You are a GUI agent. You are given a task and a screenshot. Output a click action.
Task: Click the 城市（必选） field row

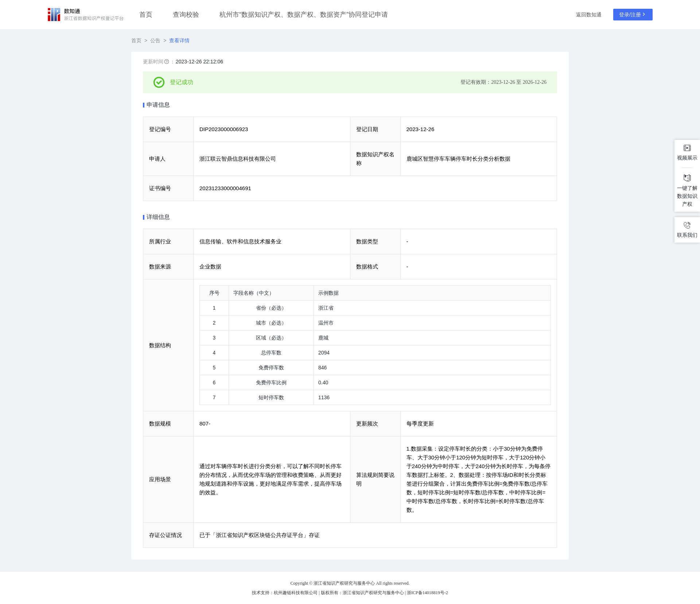click(x=375, y=323)
